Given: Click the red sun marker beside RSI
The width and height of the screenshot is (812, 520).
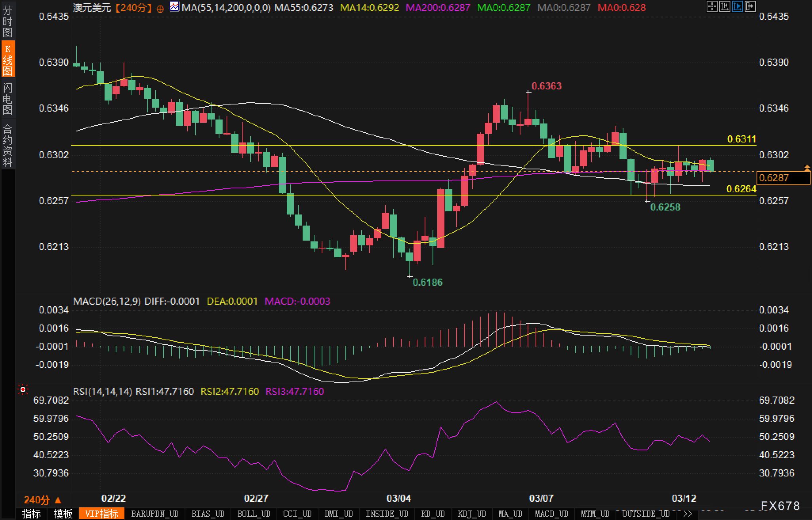Looking at the screenshot, I should tap(23, 390).
